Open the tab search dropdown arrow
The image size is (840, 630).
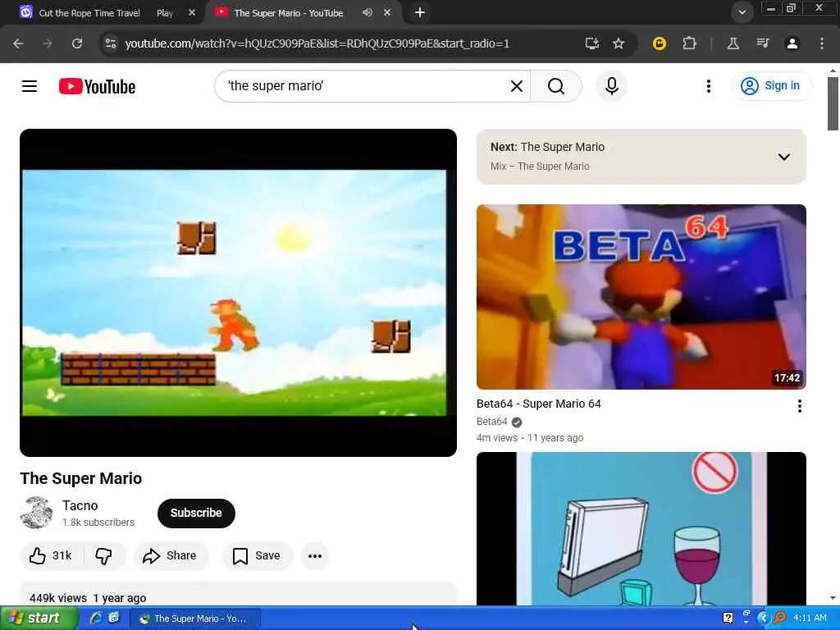click(742, 12)
